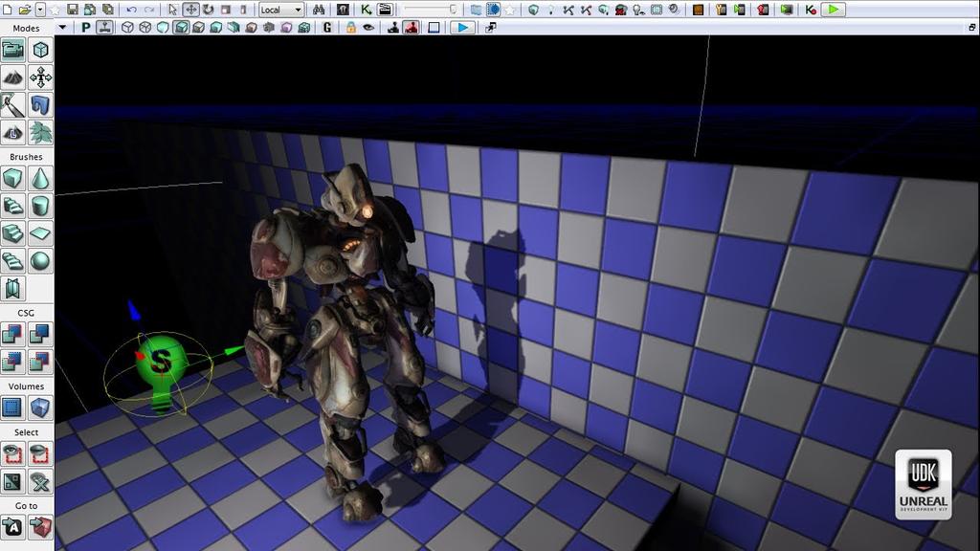Click the Build Geometry cube icon
This screenshot has height=551, width=980.
[x=533, y=10]
